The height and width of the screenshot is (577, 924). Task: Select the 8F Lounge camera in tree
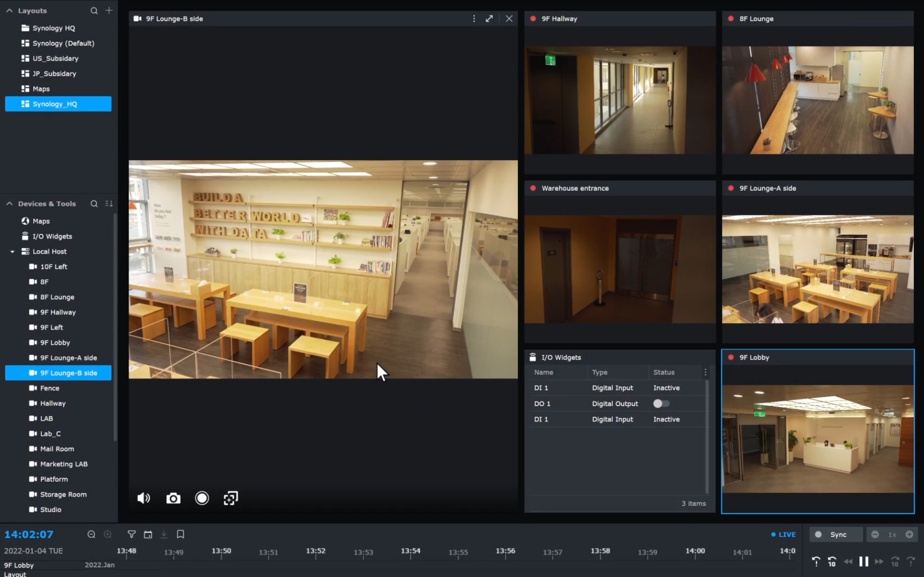pos(58,297)
